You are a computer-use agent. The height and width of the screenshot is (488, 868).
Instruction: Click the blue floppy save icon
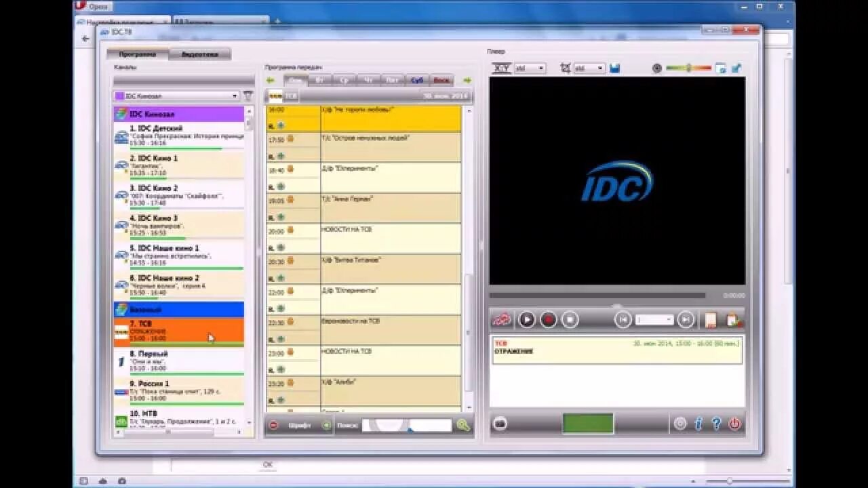[615, 68]
